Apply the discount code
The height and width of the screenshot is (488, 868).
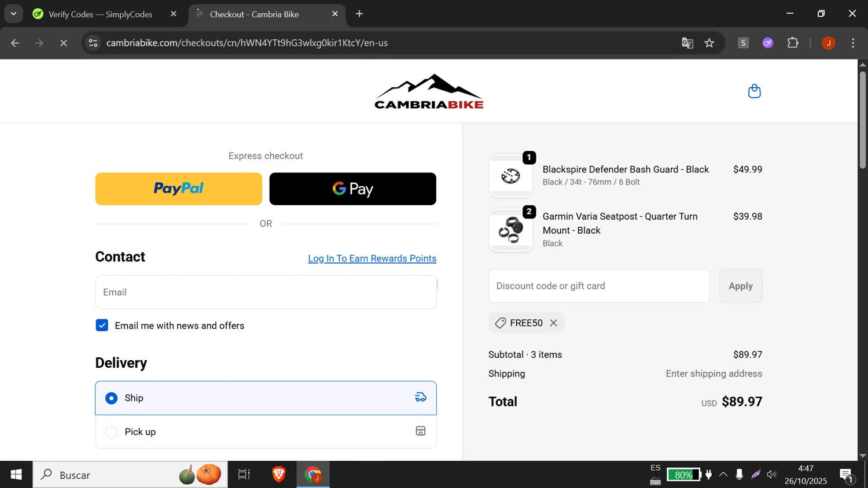coord(741,286)
